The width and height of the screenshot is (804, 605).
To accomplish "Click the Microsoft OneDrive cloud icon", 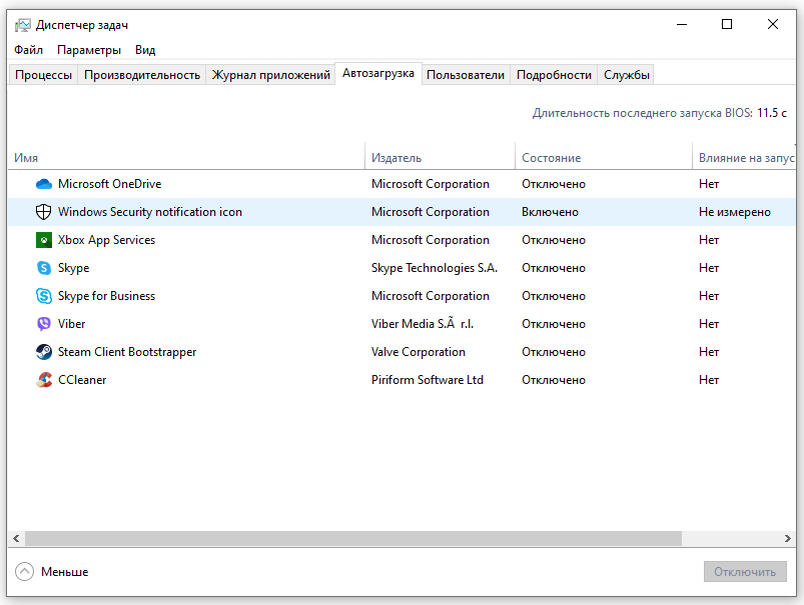I will coord(44,184).
